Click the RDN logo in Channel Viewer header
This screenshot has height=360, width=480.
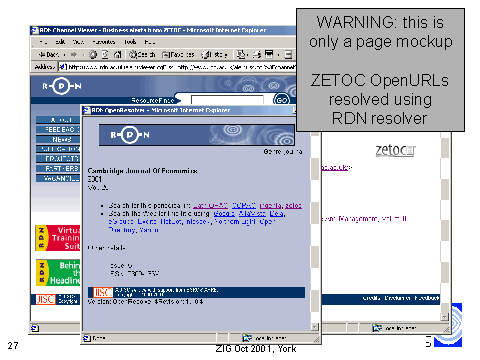(62, 86)
